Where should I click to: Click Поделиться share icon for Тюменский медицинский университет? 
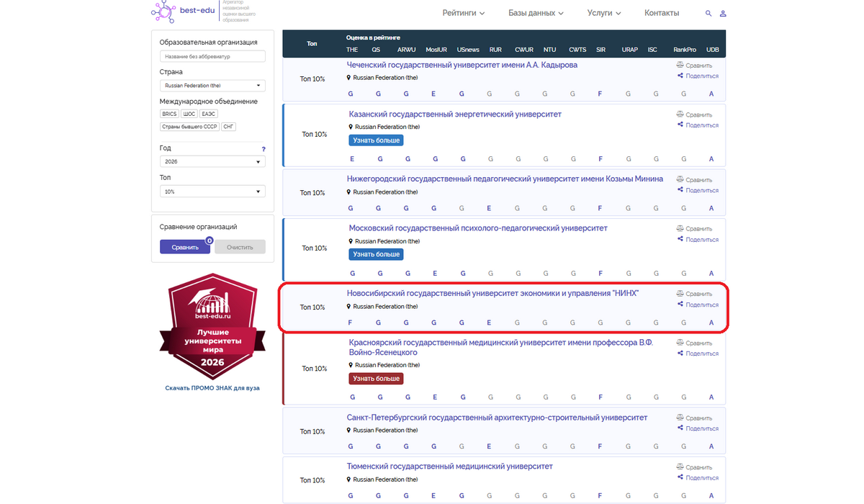(x=680, y=477)
